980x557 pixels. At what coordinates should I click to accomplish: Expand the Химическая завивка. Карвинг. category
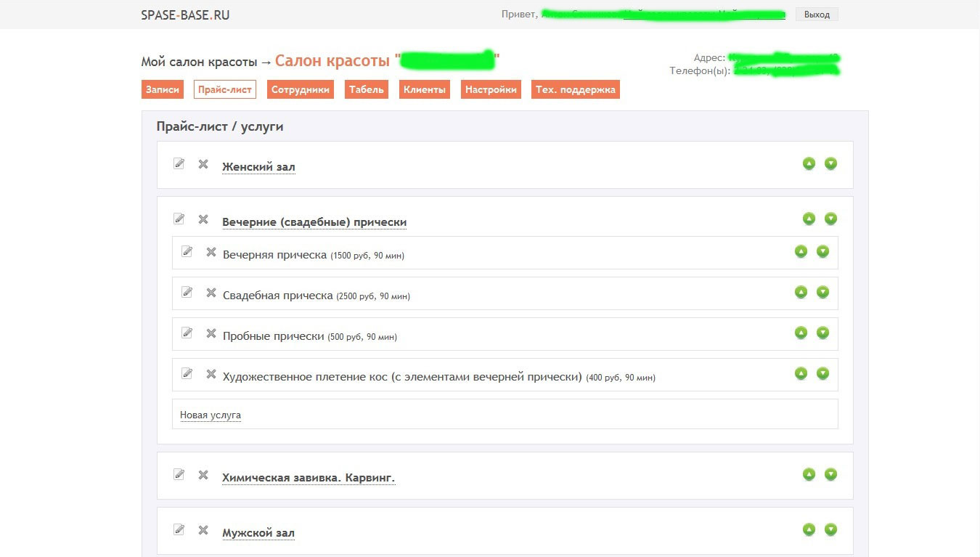pos(309,478)
